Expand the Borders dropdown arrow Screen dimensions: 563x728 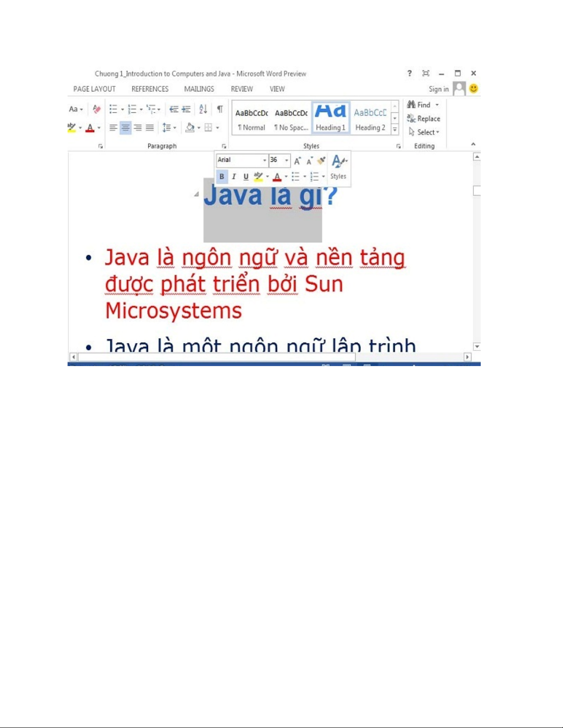[217, 128]
